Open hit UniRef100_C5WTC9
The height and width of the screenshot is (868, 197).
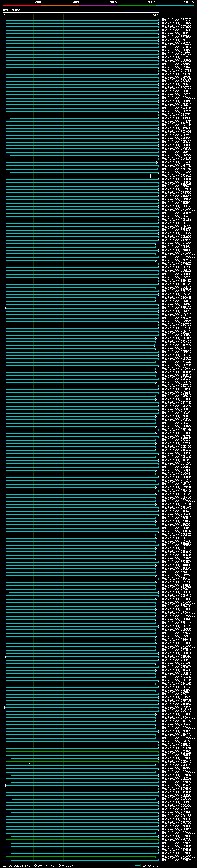click(177, 40)
